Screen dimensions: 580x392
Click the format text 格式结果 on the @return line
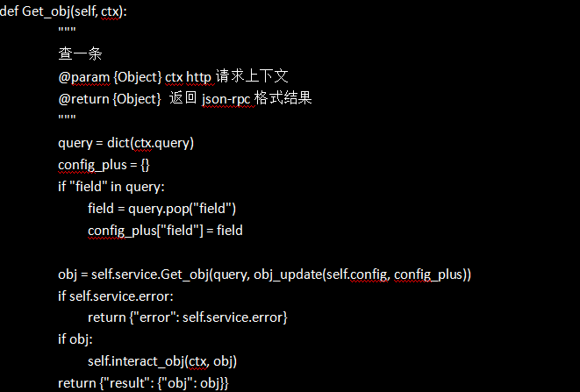(285, 98)
